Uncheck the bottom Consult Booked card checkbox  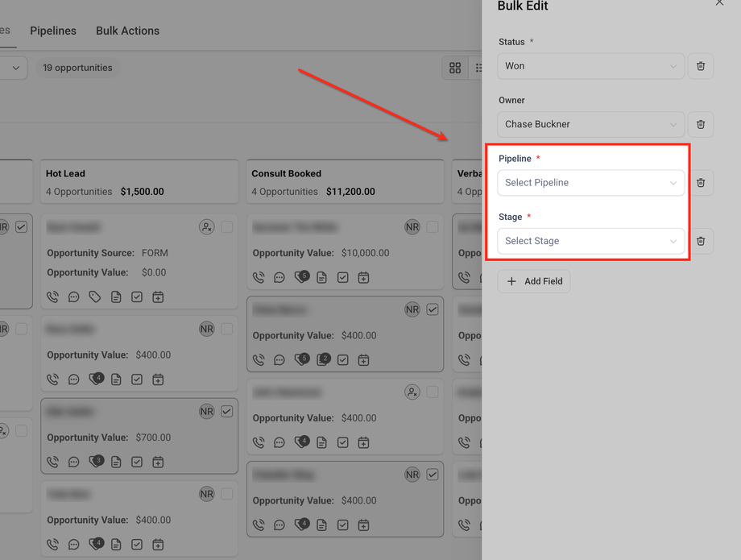pos(433,475)
